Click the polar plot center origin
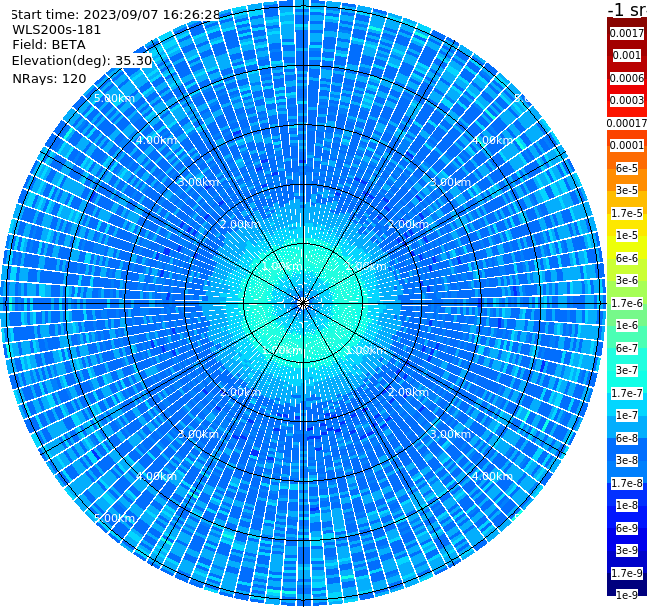 [303, 303]
